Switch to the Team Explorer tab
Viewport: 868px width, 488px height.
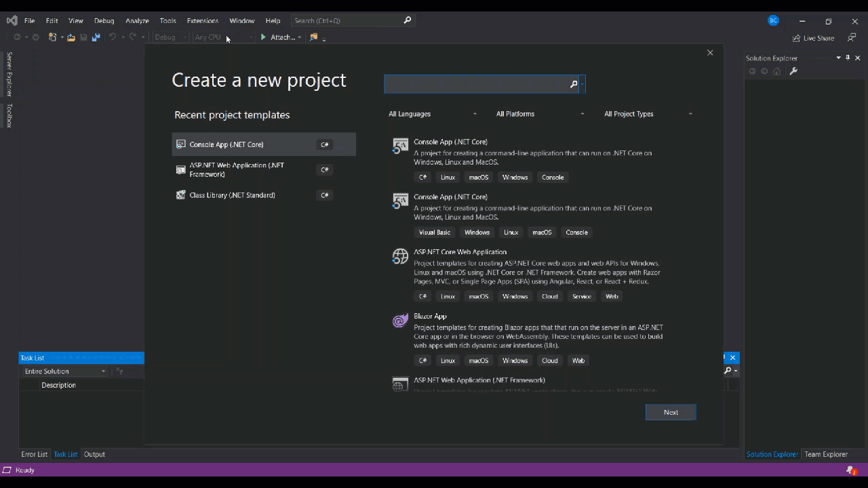[826, 454]
